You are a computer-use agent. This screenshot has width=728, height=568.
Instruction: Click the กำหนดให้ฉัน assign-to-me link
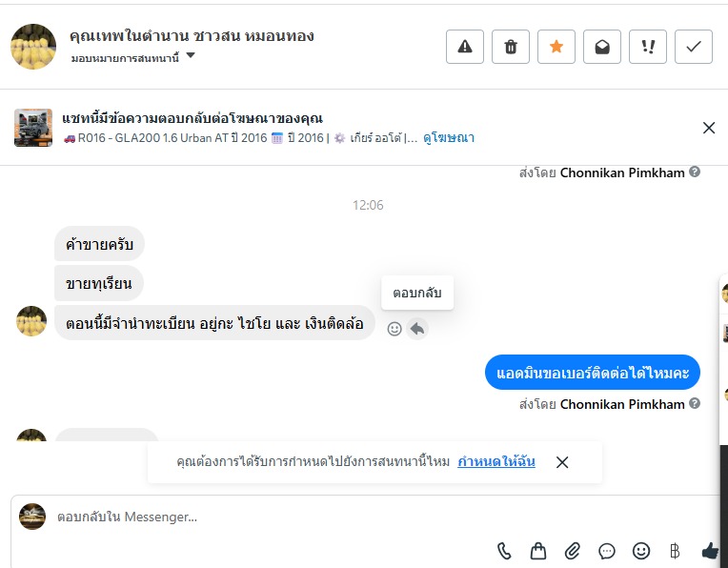tap(495, 461)
